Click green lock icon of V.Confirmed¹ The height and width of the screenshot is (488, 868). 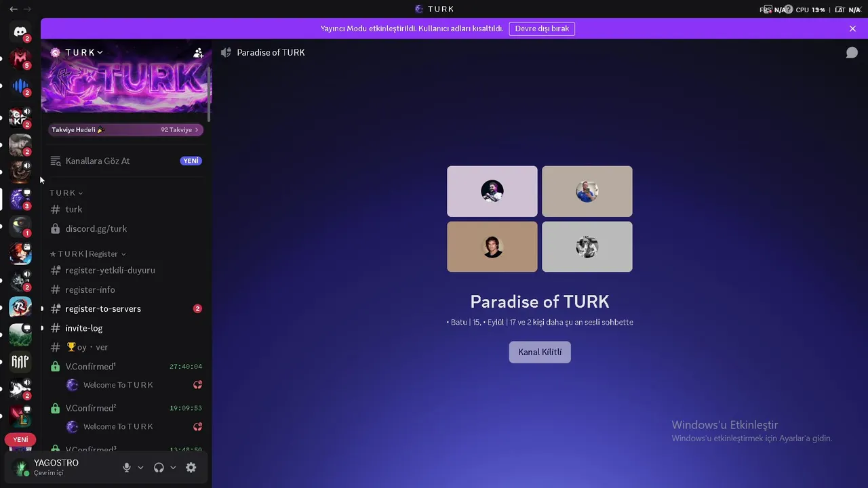coord(56,367)
